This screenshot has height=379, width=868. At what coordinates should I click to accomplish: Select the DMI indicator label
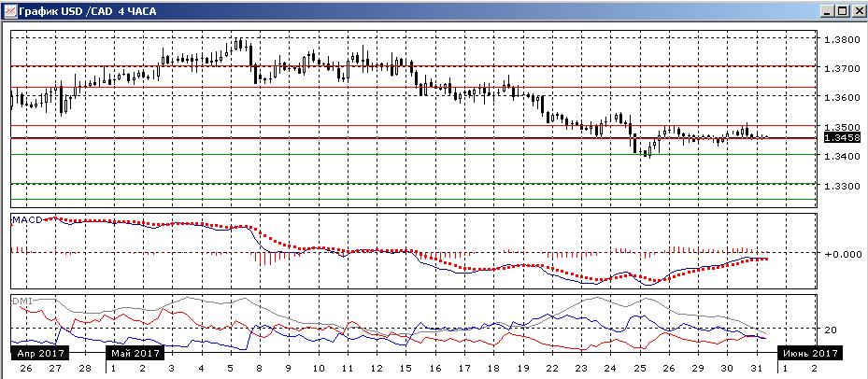pyautogui.click(x=21, y=301)
